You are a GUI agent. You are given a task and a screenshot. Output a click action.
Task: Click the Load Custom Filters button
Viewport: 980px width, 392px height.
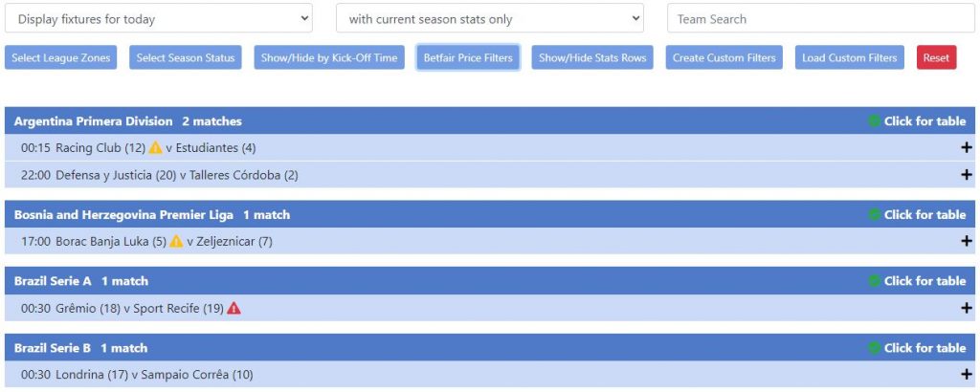tap(850, 58)
